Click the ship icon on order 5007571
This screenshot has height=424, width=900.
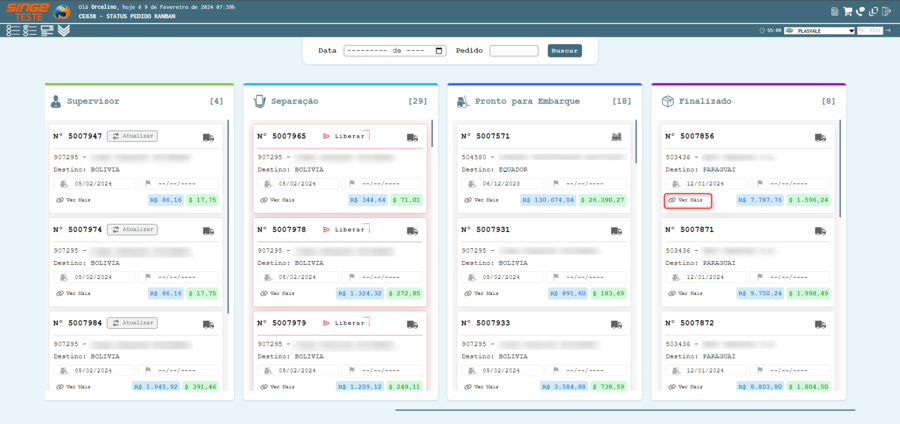click(616, 137)
